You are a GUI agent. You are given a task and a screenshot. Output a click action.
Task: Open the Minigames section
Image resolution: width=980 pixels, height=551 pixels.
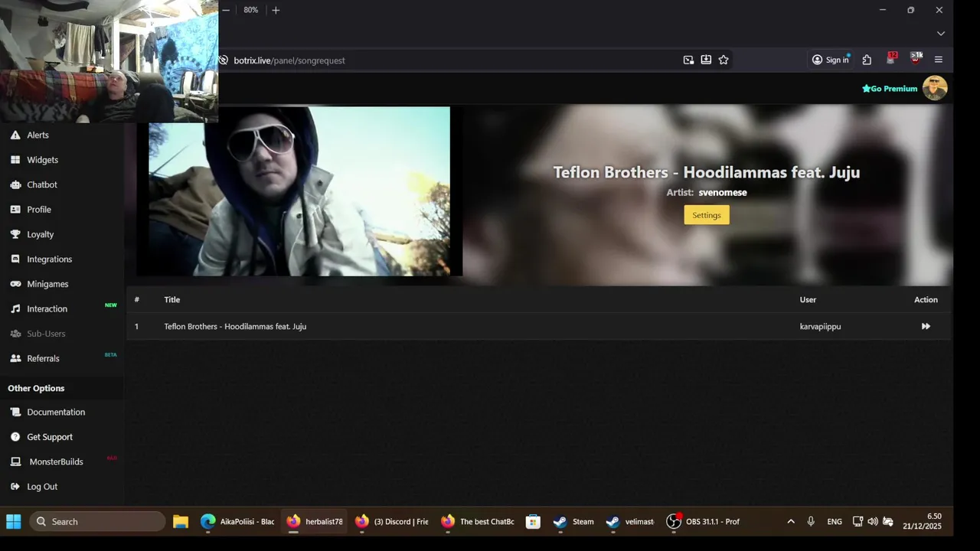[47, 284]
